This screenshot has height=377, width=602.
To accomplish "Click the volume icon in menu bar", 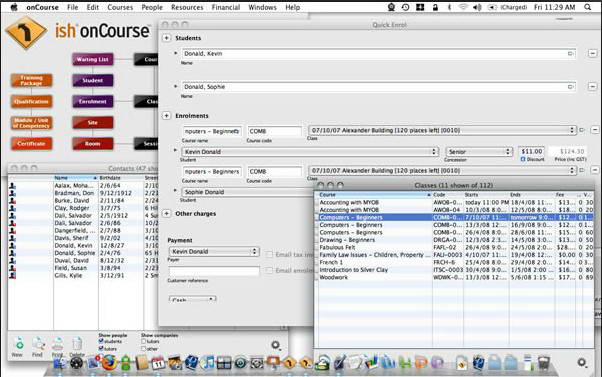I will 477,7.
